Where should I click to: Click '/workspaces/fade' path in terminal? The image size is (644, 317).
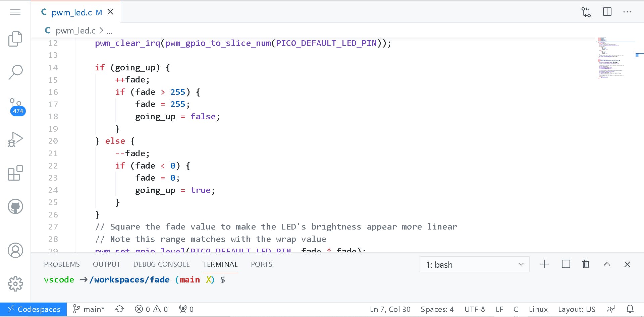(x=129, y=280)
